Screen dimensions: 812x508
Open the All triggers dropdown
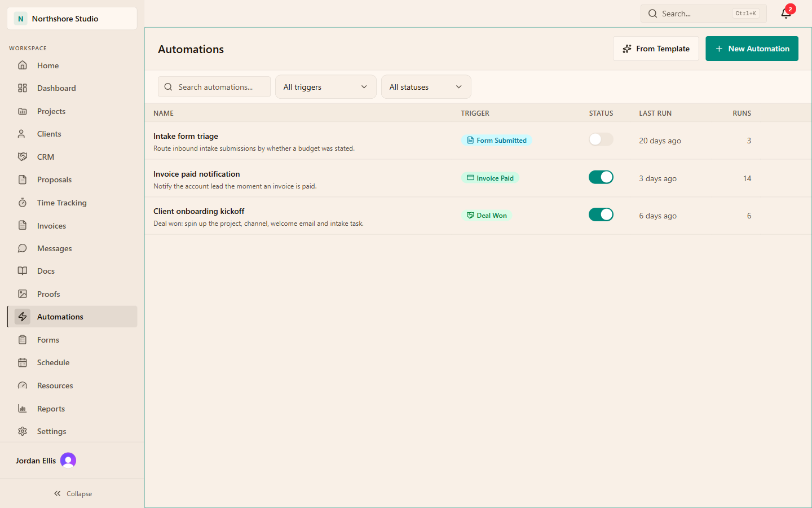326,87
